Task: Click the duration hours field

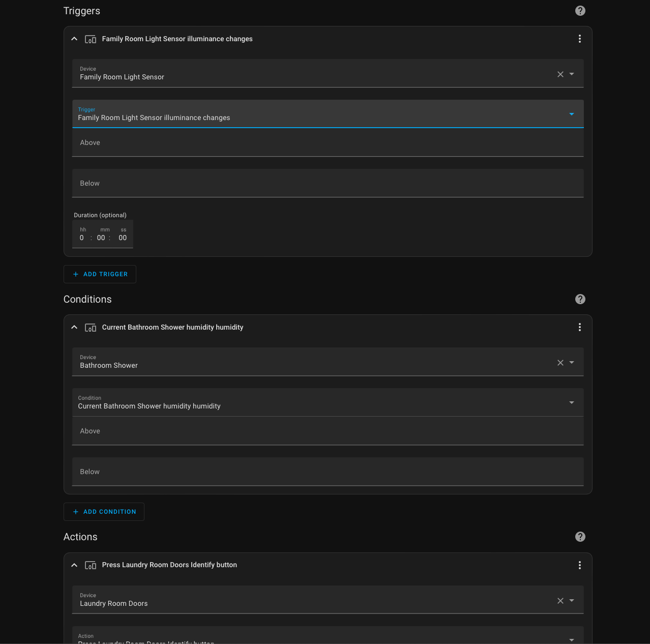Action: click(x=81, y=237)
